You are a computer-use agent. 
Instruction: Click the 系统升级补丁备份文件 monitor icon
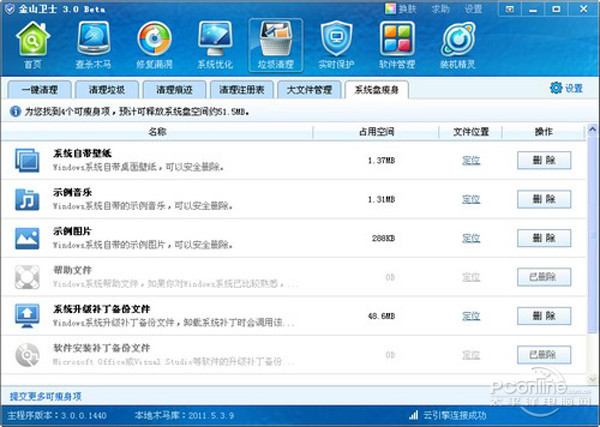[x=27, y=316]
